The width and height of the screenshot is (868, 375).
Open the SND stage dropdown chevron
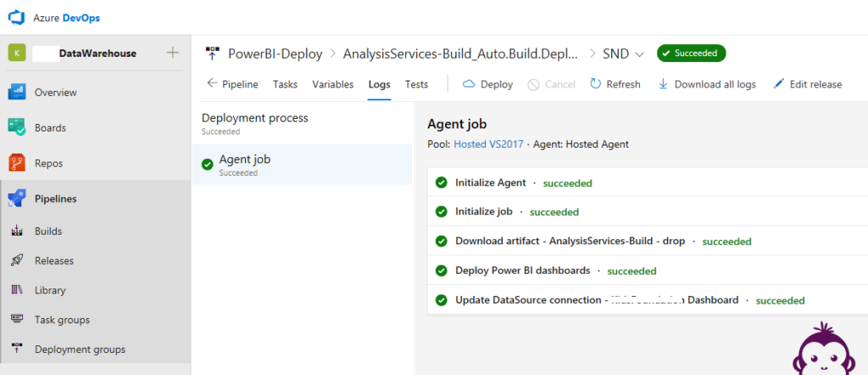click(x=640, y=54)
